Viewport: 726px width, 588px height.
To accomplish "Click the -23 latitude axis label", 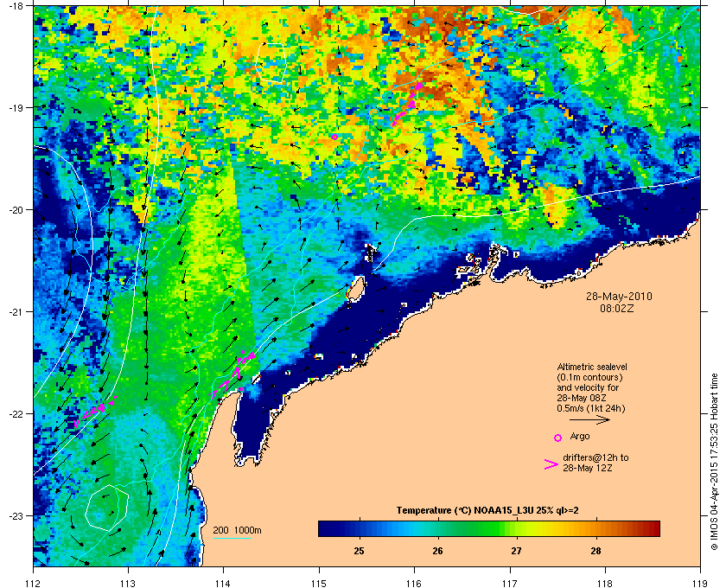I will point(16,515).
